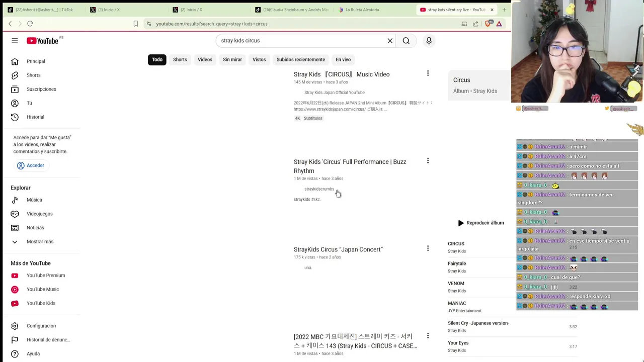Screen dimensions: 644x362
Task: Open the 2022 MBC CIRCUS + CASE 143 video
Action: [x=355, y=341]
